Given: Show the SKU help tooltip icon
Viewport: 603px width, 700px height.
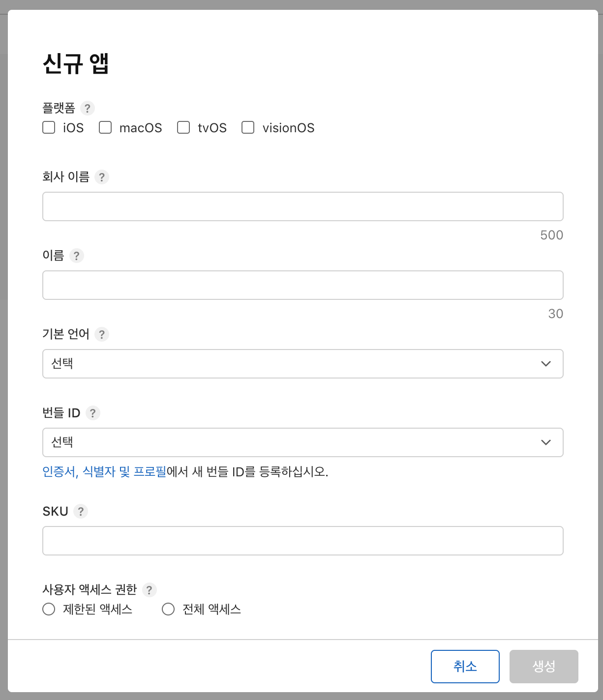Looking at the screenshot, I should [81, 511].
